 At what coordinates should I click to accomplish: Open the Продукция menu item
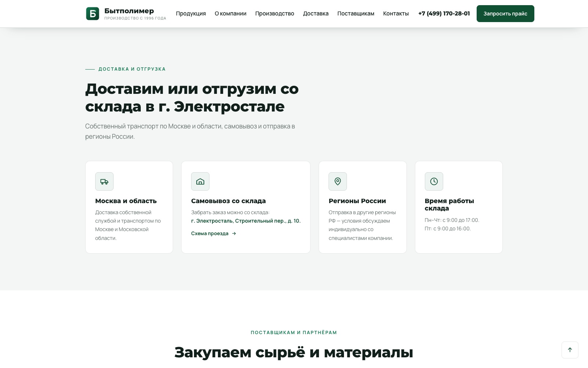click(x=191, y=14)
